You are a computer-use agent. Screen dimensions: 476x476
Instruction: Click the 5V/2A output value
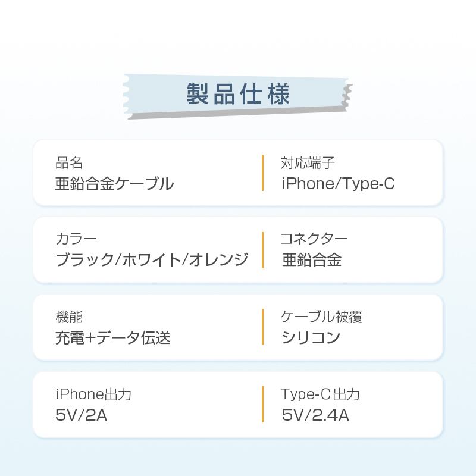coord(81,415)
